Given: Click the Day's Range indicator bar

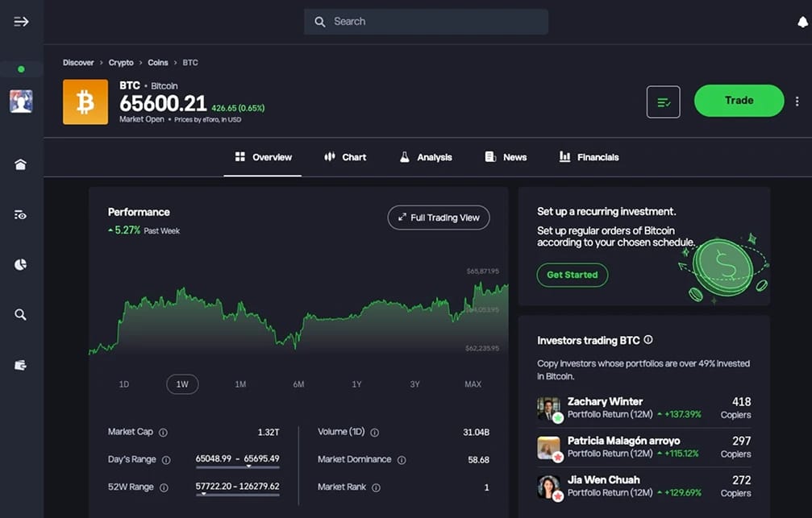Looking at the screenshot, I should [238, 466].
